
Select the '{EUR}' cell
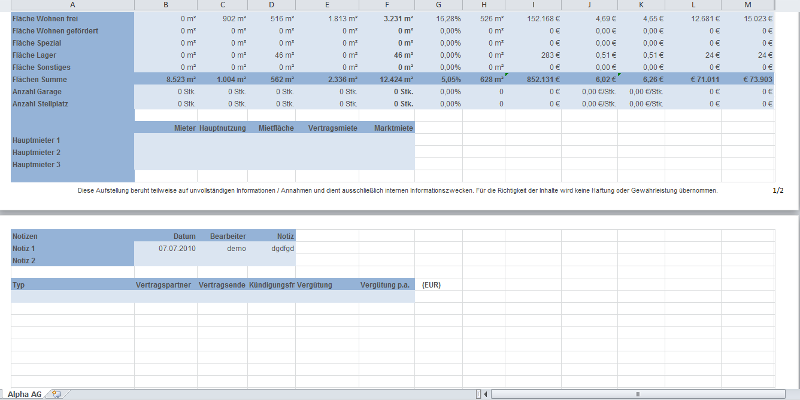tap(438, 285)
